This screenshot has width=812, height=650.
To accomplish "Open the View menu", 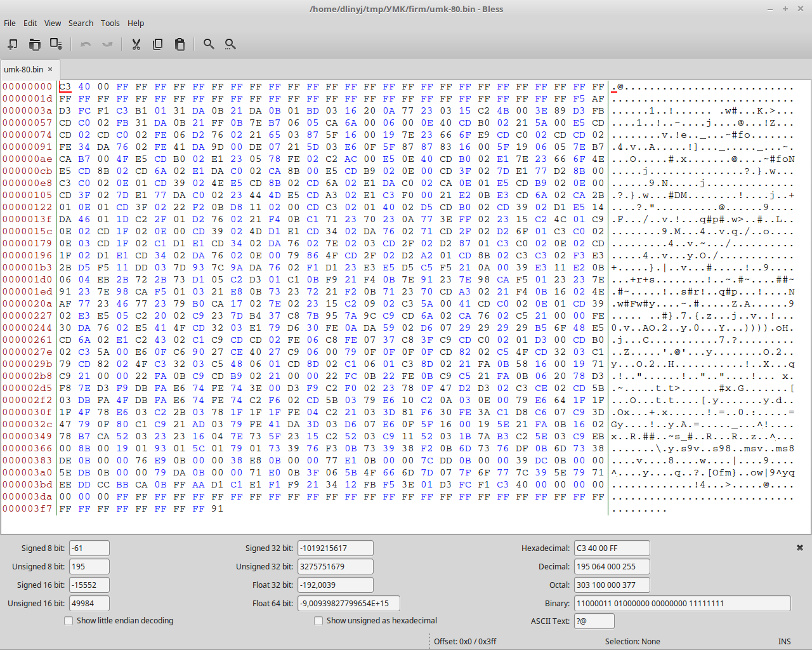I will 53,23.
